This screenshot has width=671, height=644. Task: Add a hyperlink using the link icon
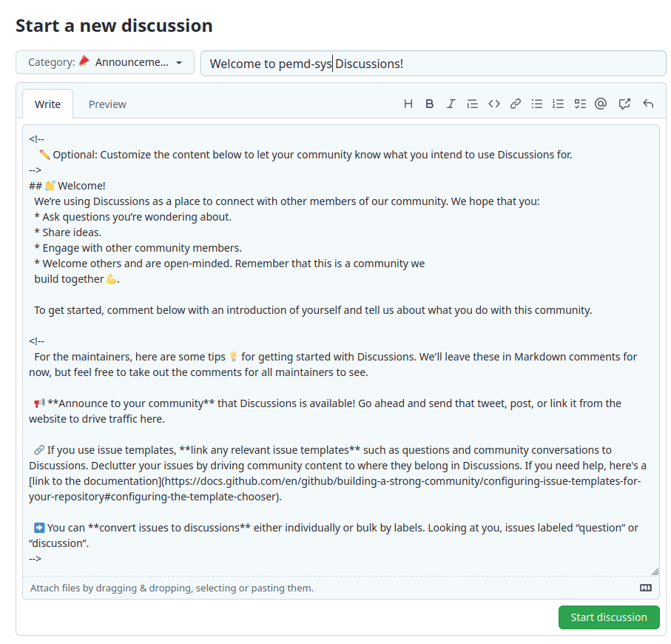tap(516, 104)
